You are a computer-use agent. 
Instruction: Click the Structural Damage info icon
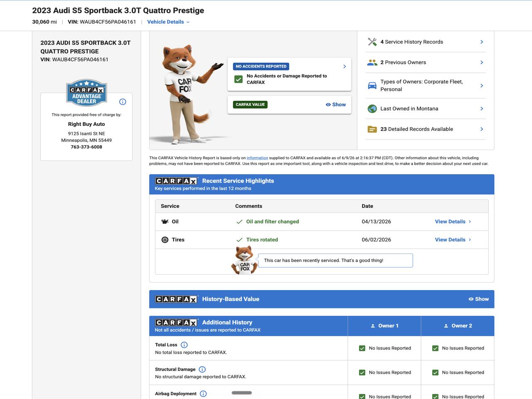click(202, 369)
